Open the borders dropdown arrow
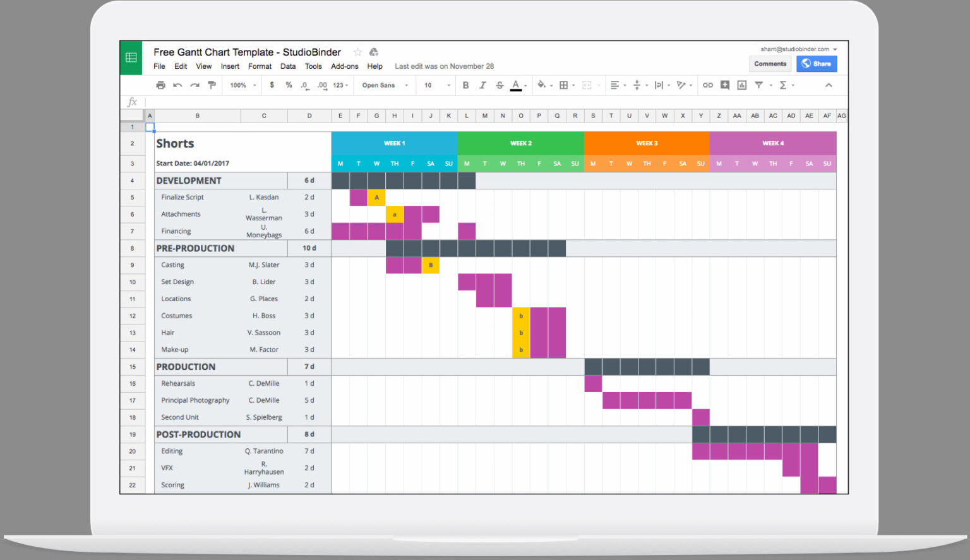The image size is (970, 560). pos(573,85)
